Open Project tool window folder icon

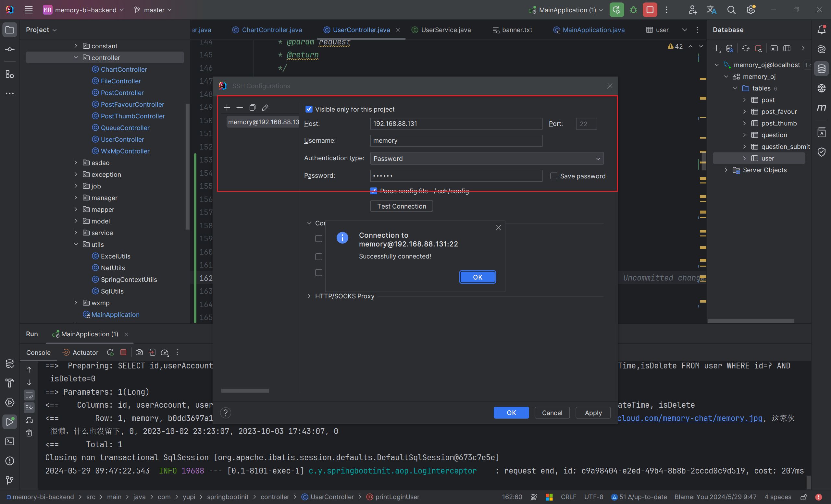pyautogui.click(x=10, y=30)
